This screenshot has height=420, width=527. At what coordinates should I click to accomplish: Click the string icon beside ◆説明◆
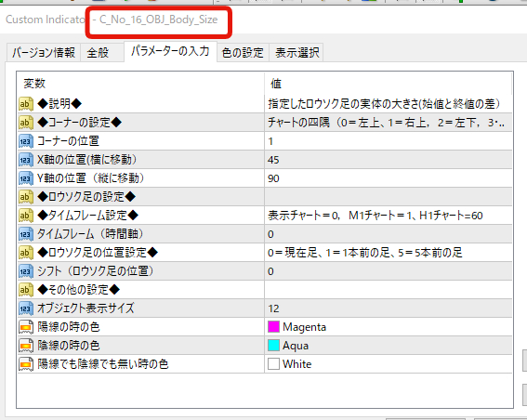pyautogui.click(x=26, y=104)
